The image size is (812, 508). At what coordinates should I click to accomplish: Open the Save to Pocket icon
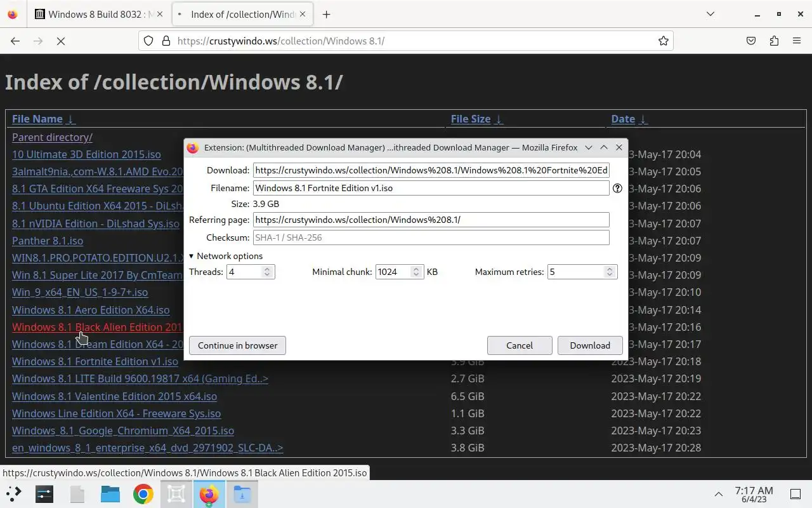pyautogui.click(x=751, y=41)
